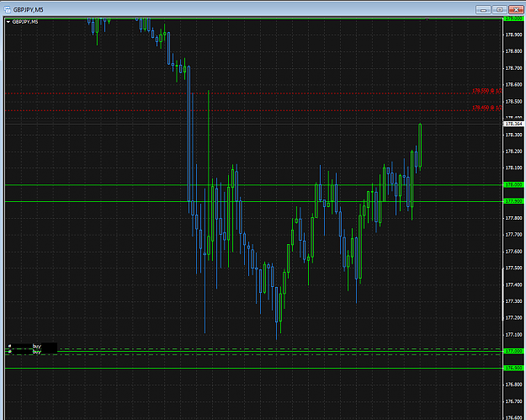Image resolution: width=526 pixels, height=420 pixels.
Task: Click the 178.600 value on price axis
Action: (x=513, y=84)
